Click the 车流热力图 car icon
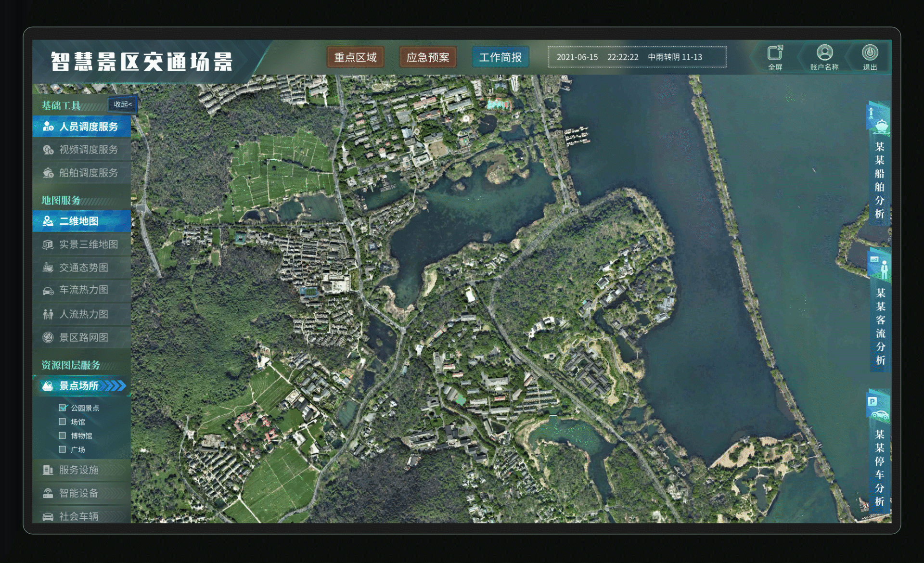924x563 pixels. tap(48, 290)
